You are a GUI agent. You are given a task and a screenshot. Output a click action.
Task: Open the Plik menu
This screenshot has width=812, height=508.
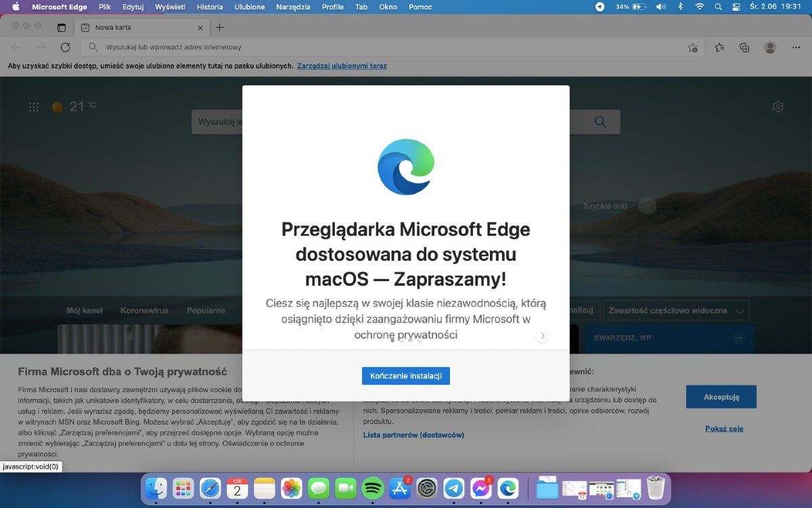(104, 7)
